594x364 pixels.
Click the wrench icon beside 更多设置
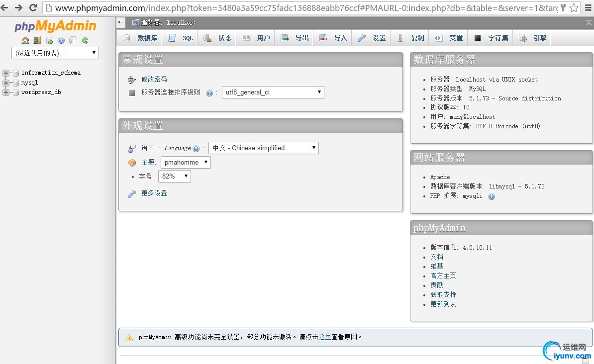[x=131, y=193]
